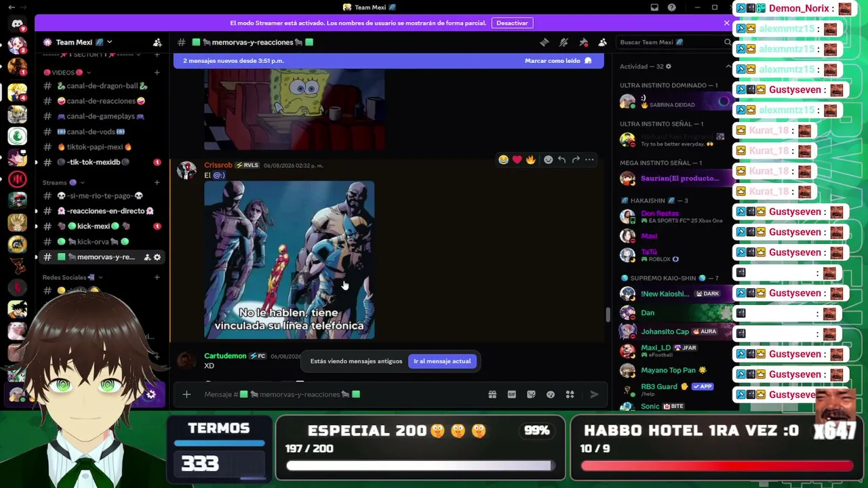Click Ir al mensaje actual button
Viewport: 868px width, 488px height.
pyautogui.click(x=442, y=361)
